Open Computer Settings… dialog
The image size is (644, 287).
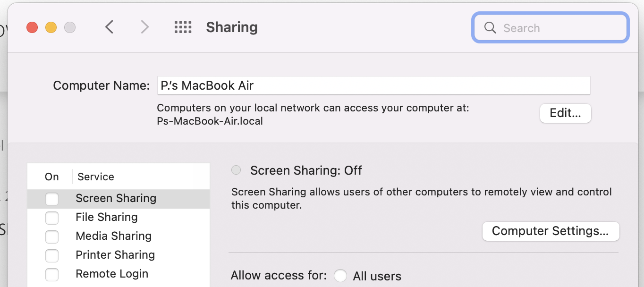[550, 231]
